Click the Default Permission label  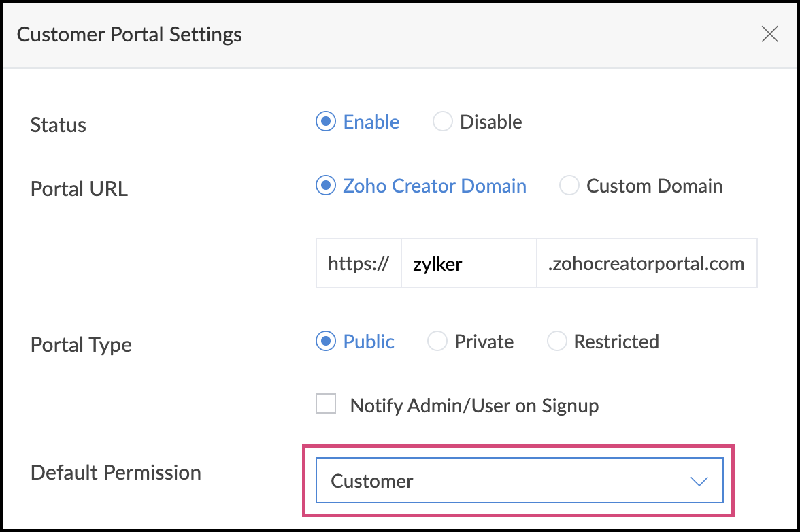(116, 472)
